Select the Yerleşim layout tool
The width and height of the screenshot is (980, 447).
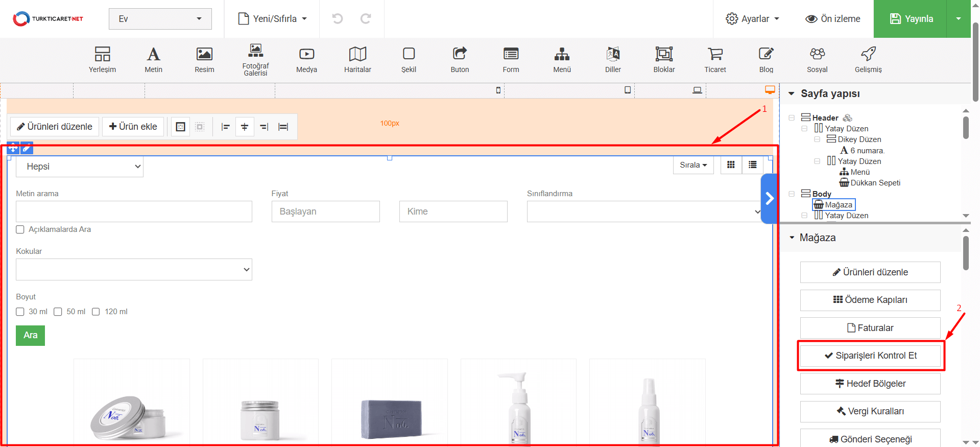[102, 59]
